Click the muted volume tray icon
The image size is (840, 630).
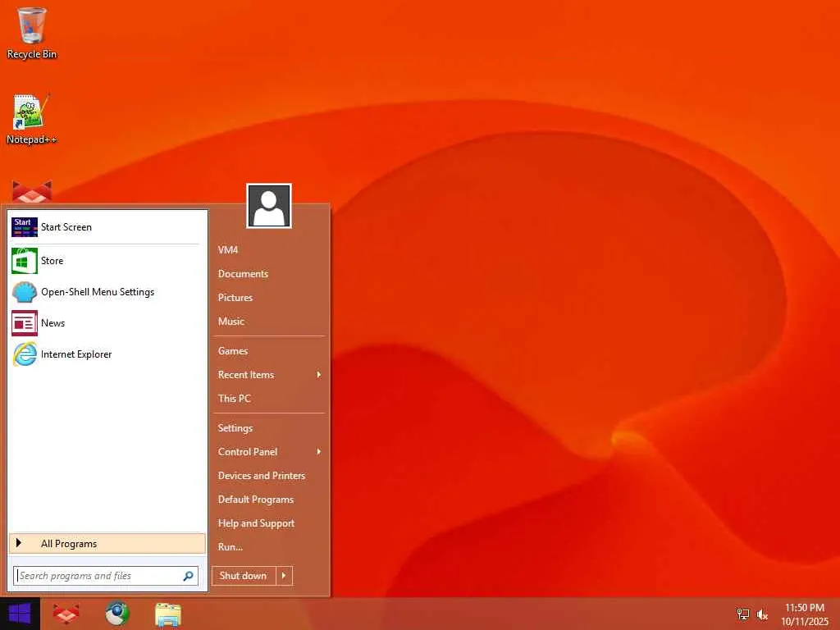[762, 614]
